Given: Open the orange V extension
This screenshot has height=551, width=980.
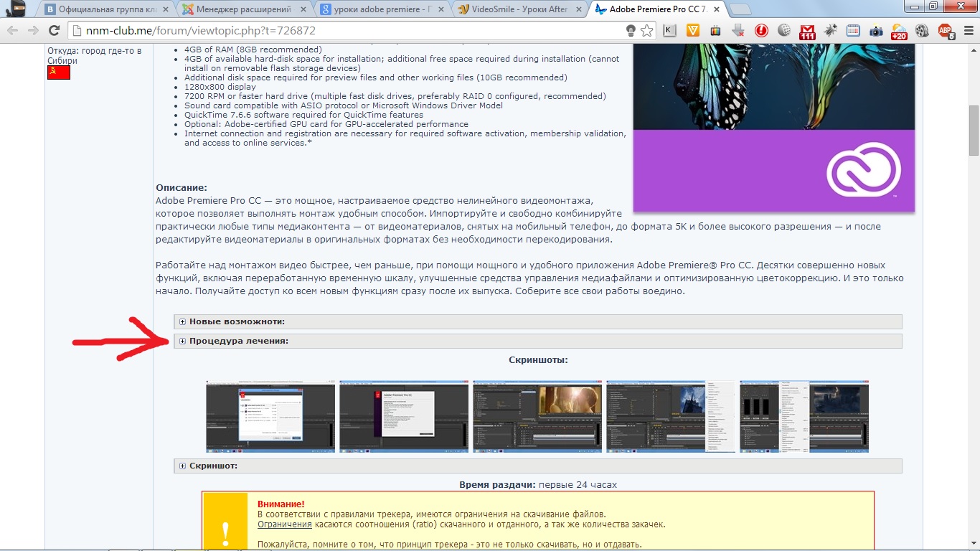Looking at the screenshot, I should [x=693, y=31].
